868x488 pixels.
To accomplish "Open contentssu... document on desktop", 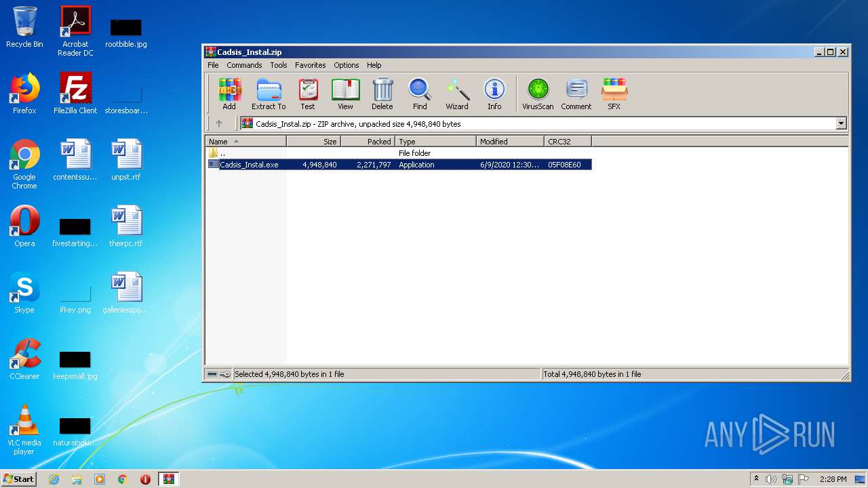I will pyautogui.click(x=75, y=160).
